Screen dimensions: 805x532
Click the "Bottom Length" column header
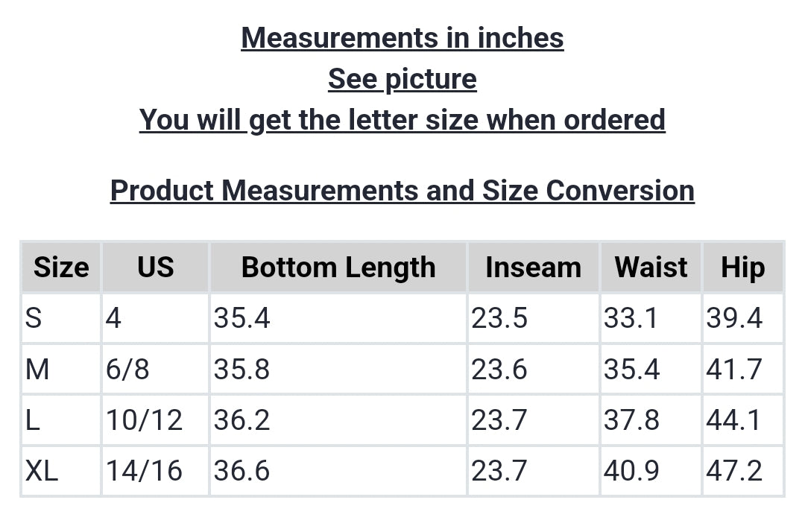(x=338, y=267)
